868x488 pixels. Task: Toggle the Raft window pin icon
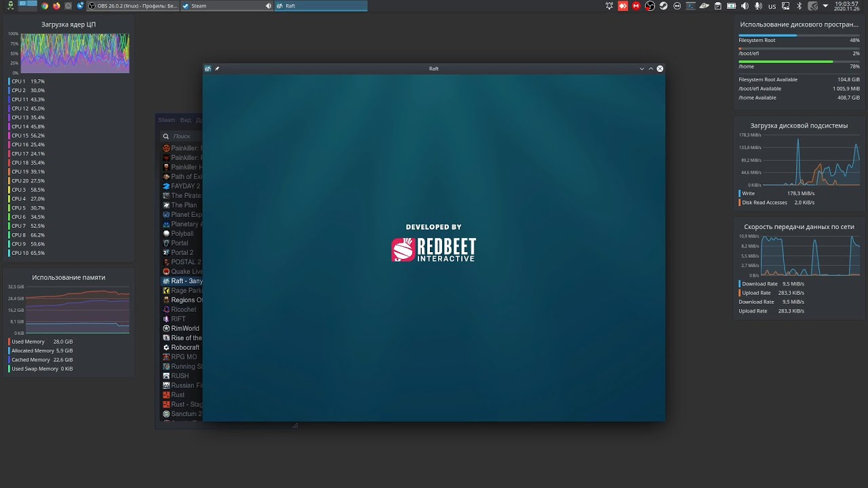[217, 68]
